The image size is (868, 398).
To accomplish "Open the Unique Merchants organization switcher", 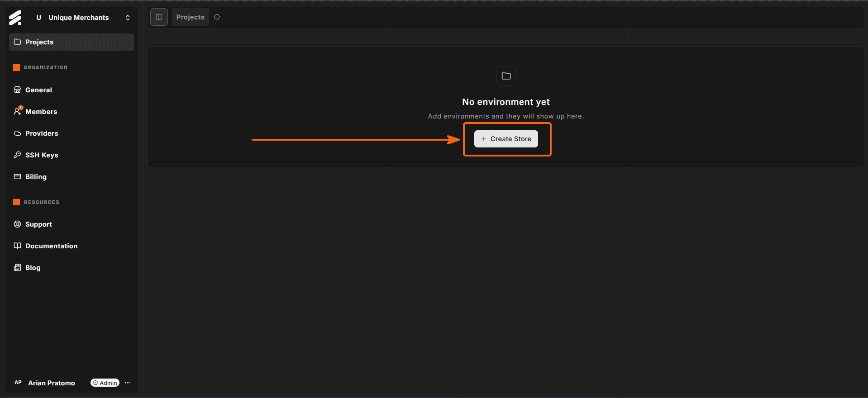I will [83, 18].
